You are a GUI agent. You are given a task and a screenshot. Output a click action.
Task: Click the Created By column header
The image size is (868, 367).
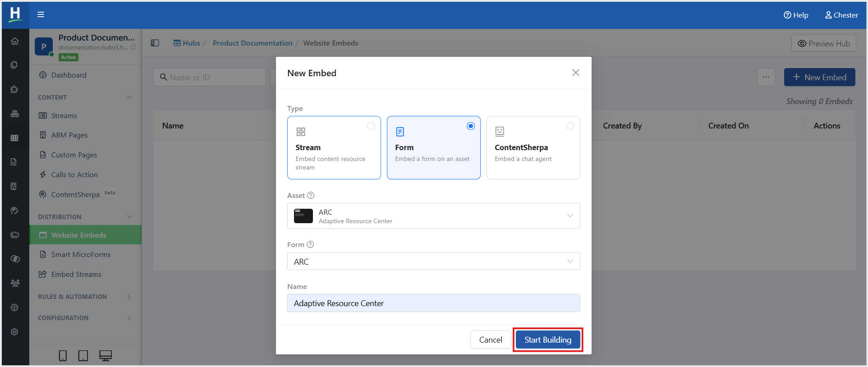click(622, 126)
